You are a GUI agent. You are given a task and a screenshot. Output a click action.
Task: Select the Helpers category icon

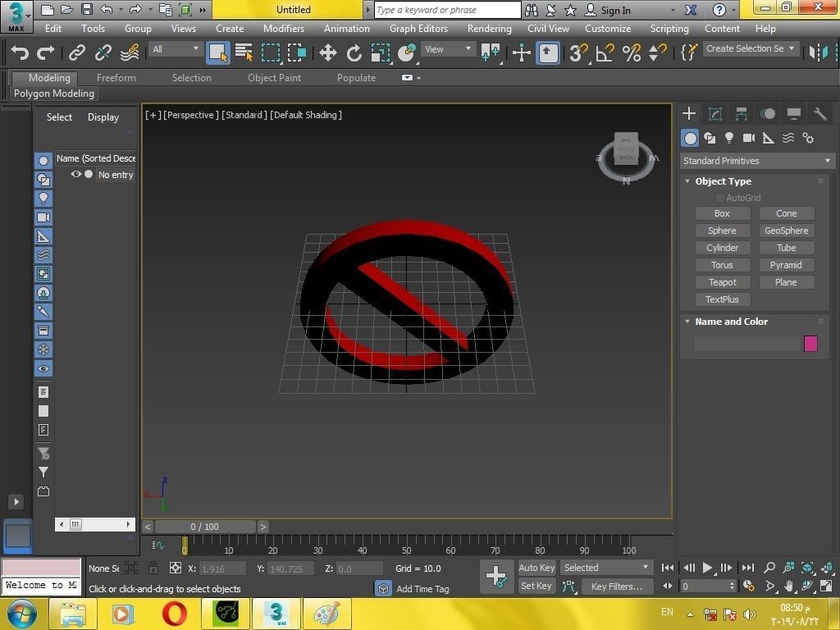coord(768,138)
